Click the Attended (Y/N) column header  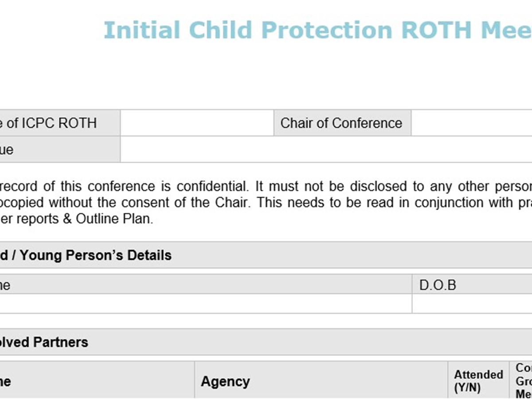pyautogui.click(x=478, y=381)
